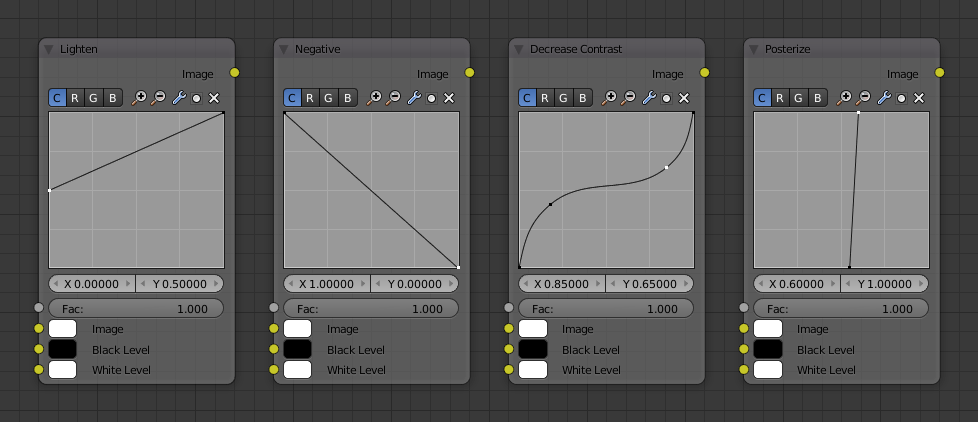
Task: Collapse the Lighten node
Action: pos(49,49)
